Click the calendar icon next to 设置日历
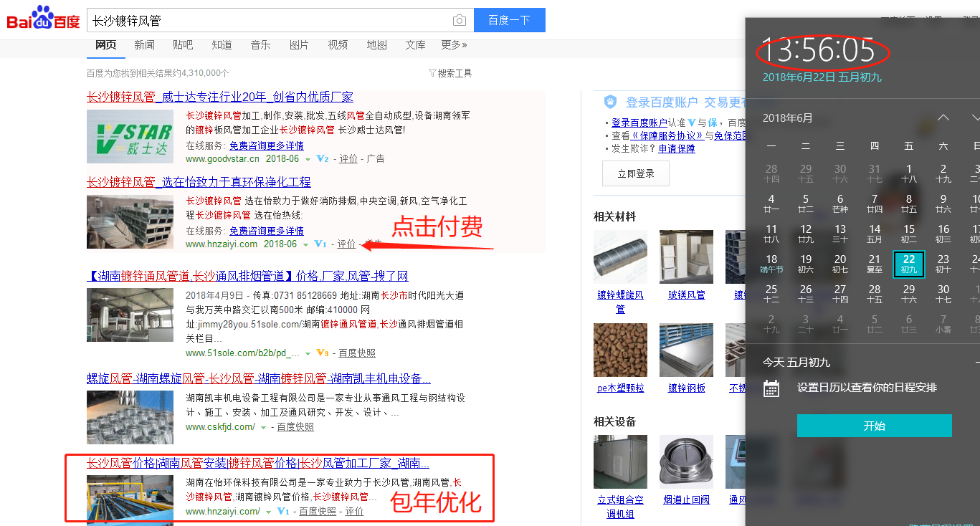 tap(771, 388)
